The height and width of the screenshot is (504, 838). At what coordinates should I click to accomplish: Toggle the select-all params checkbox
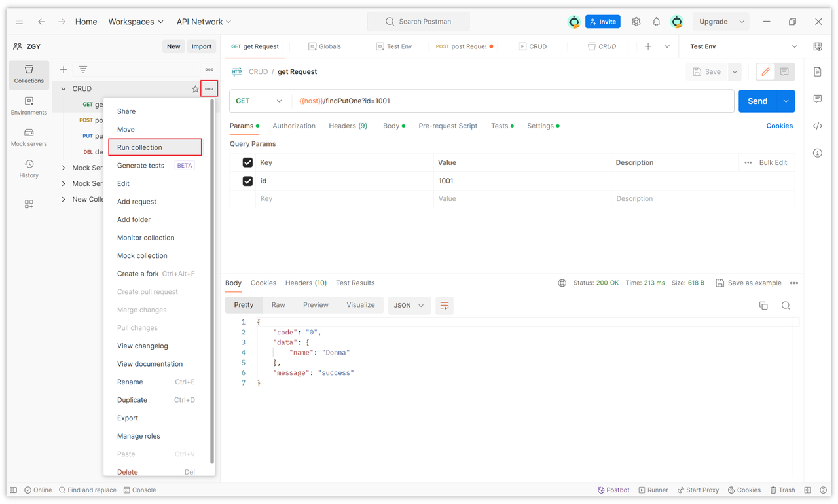coord(247,162)
